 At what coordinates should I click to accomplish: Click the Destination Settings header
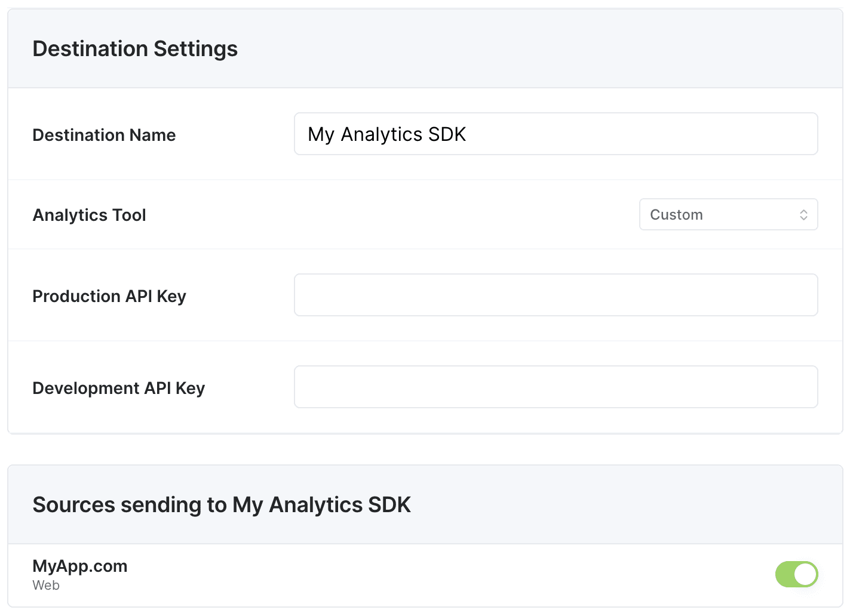(135, 48)
